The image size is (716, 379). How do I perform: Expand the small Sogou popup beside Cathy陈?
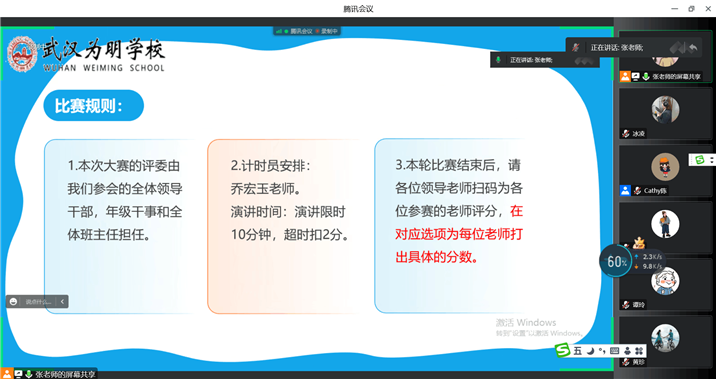click(702, 159)
